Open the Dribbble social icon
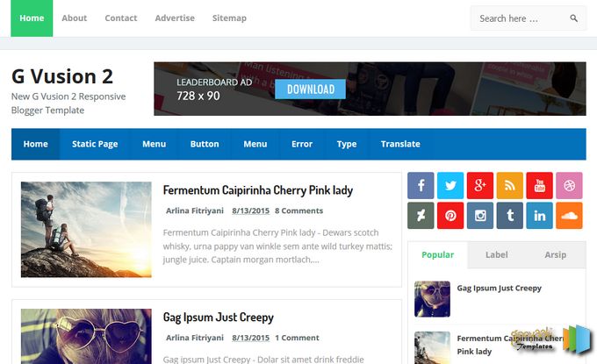597x364 pixels. click(x=569, y=186)
